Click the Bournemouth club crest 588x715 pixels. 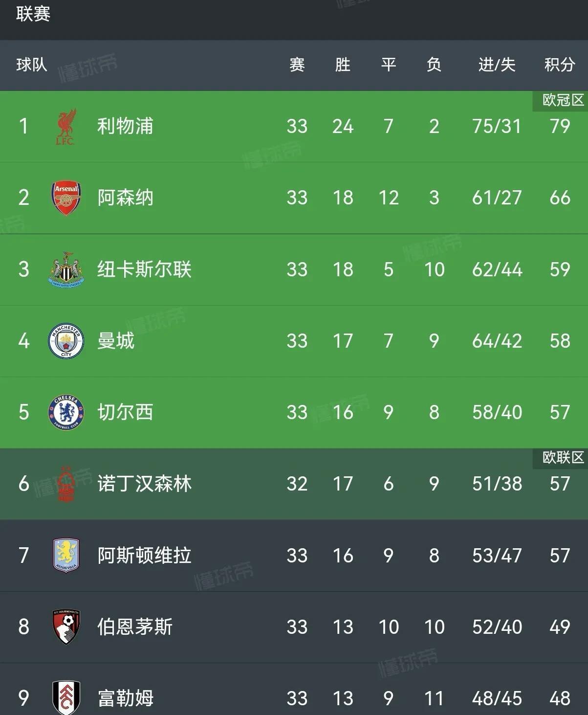(66, 626)
